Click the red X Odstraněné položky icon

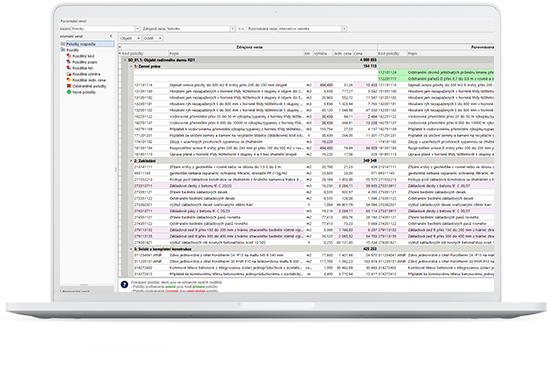click(x=69, y=86)
